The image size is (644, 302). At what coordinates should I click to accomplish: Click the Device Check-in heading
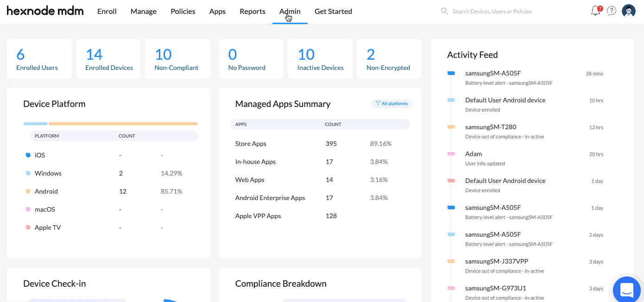pyautogui.click(x=55, y=283)
